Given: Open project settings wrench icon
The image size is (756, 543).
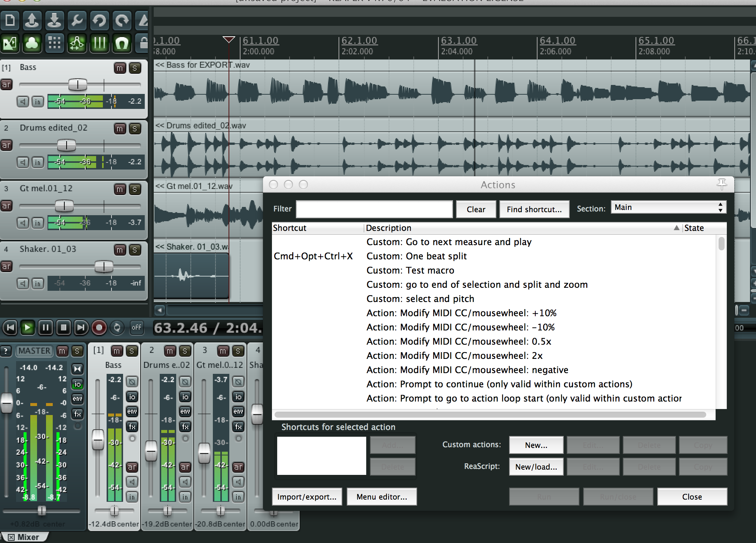Looking at the screenshot, I should pos(77,20).
